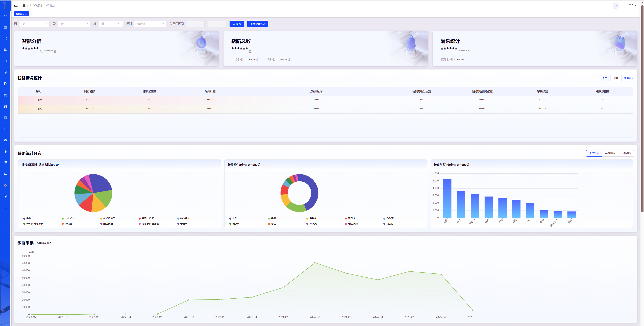
Task: Open the sliders adjustment sidebar icon
Action: pos(5,208)
